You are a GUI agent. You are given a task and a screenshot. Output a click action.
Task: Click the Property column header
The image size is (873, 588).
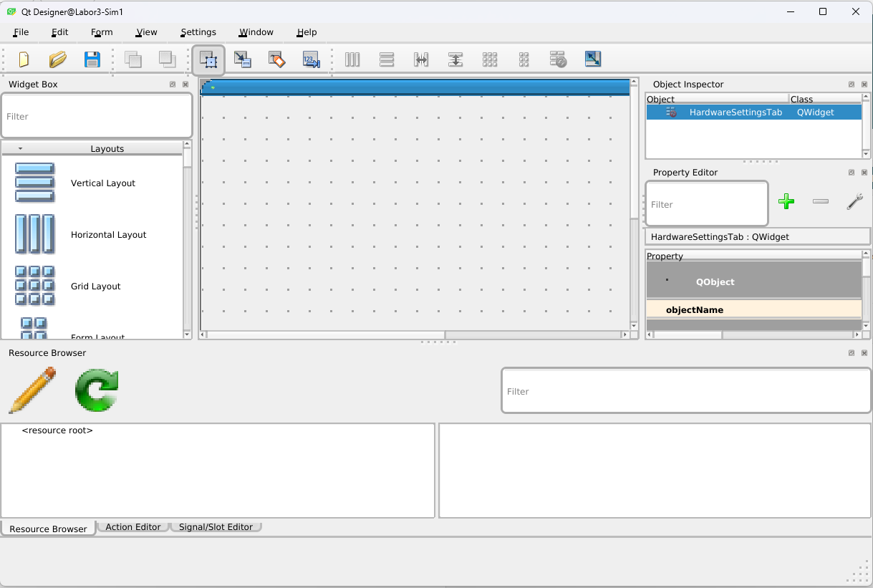[753, 256]
